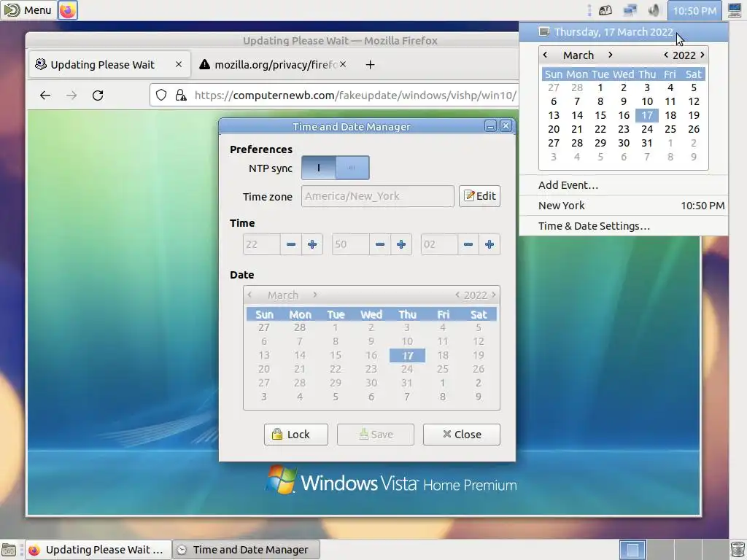Open the volume control tray icon
The height and width of the screenshot is (560, 747).
pyautogui.click(x=654, y=10)
